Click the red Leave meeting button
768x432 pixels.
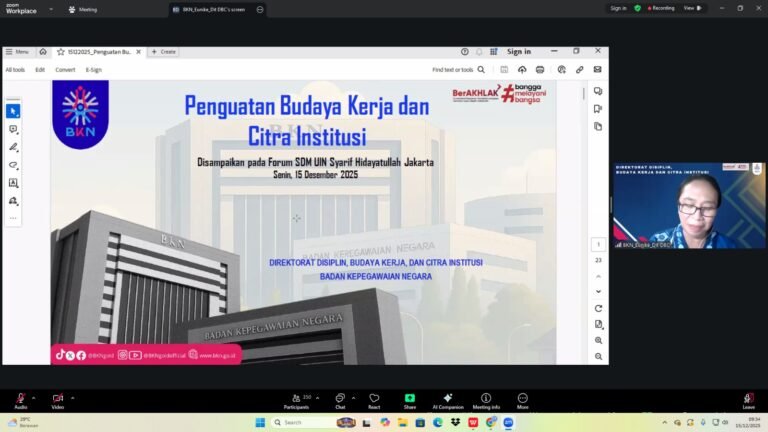[x=748, y=400]
